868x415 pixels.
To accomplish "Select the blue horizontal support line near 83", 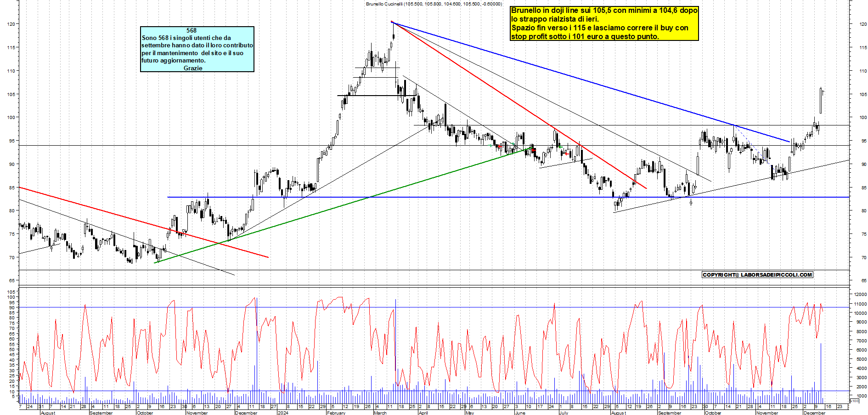I will (x=508, y=197).
